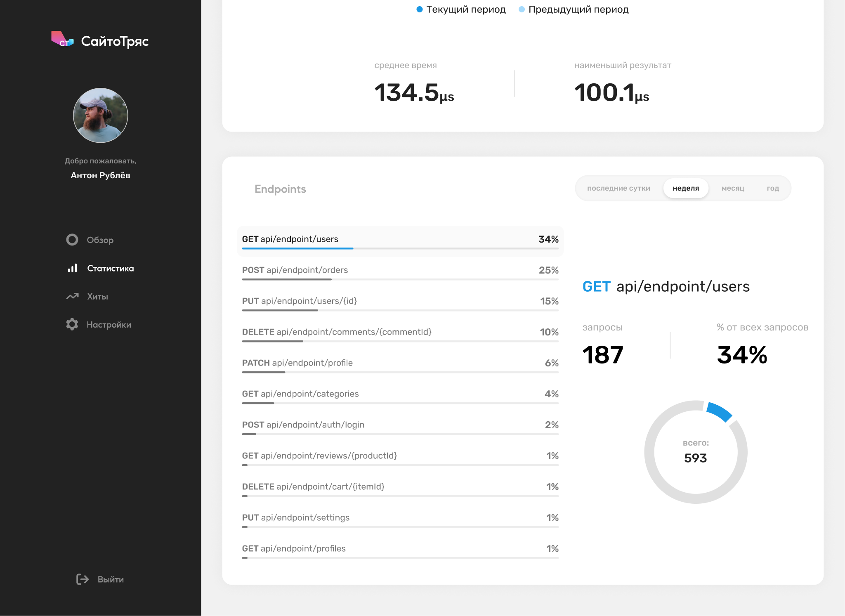Switch period to последние сутки
The height and width of the screenshot is (616, 845).
618,188
